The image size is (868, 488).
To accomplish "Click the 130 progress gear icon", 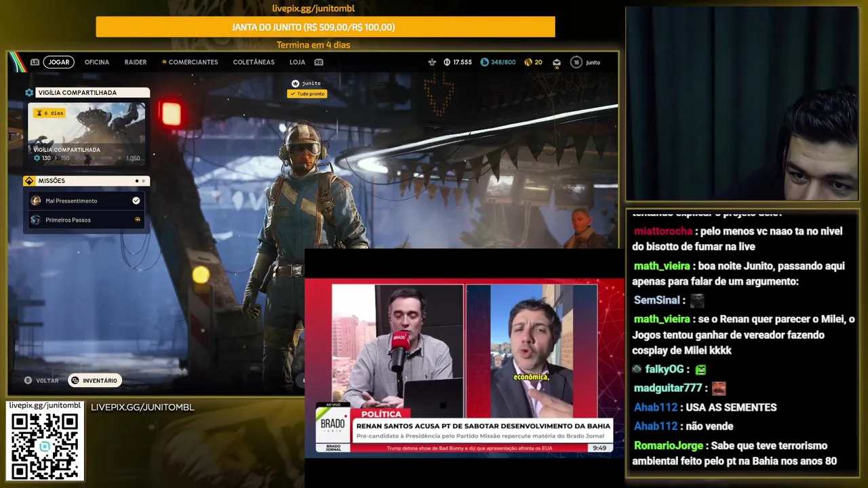I will tap(37, 158).
